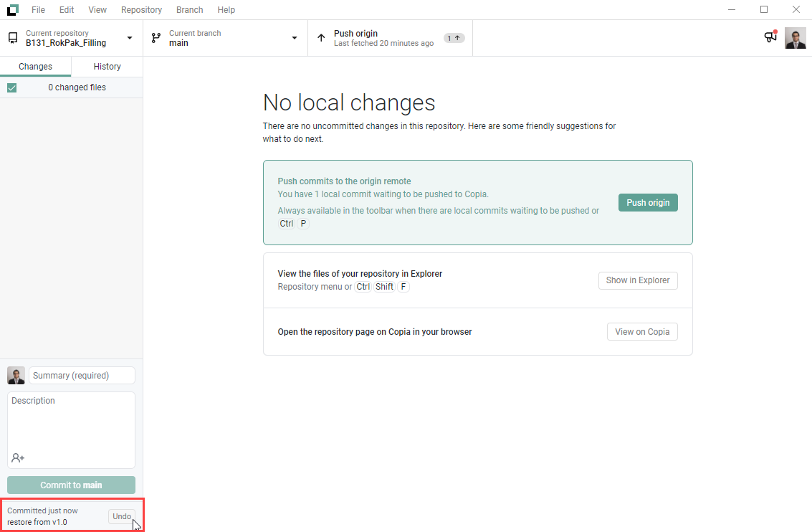The image size is (812, 532).
Task: Open the Branch menu
Action: point(189,10)
